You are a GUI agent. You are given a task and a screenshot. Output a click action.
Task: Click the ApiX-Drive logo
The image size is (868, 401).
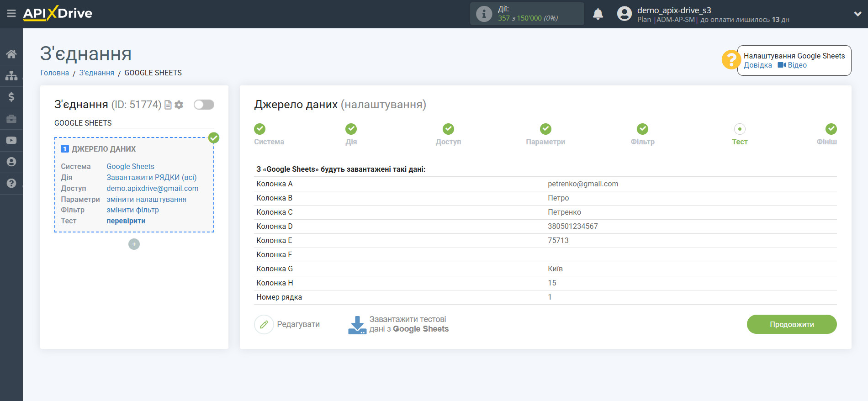(58, 13)
